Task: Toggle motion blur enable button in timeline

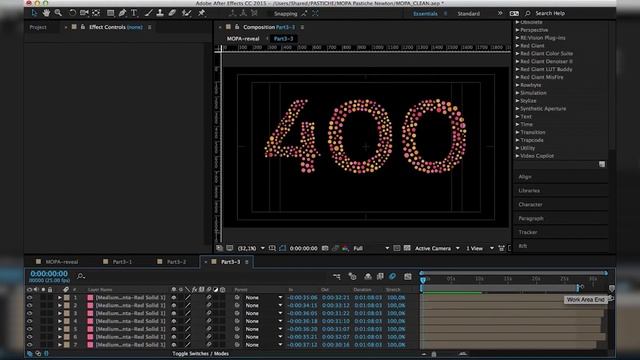Action: coord(393,277)
